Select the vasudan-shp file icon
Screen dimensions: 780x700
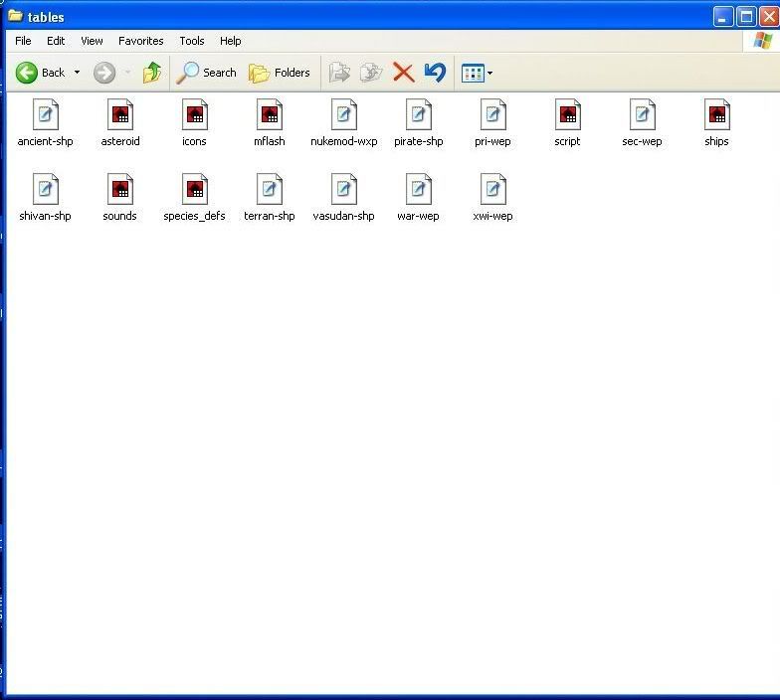(x=344, y=189)
